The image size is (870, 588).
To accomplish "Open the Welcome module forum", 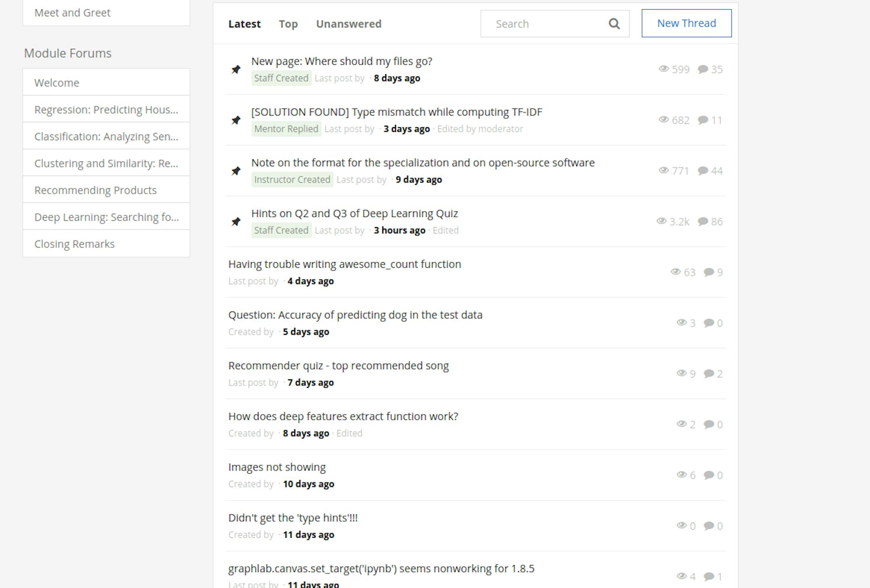I will (x=57, y=83).
